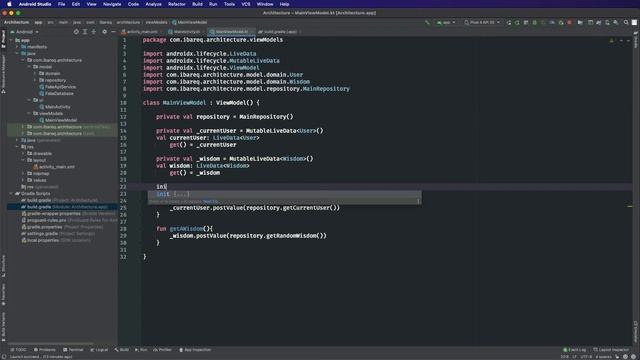Open the VCS menu

point(246,4)
